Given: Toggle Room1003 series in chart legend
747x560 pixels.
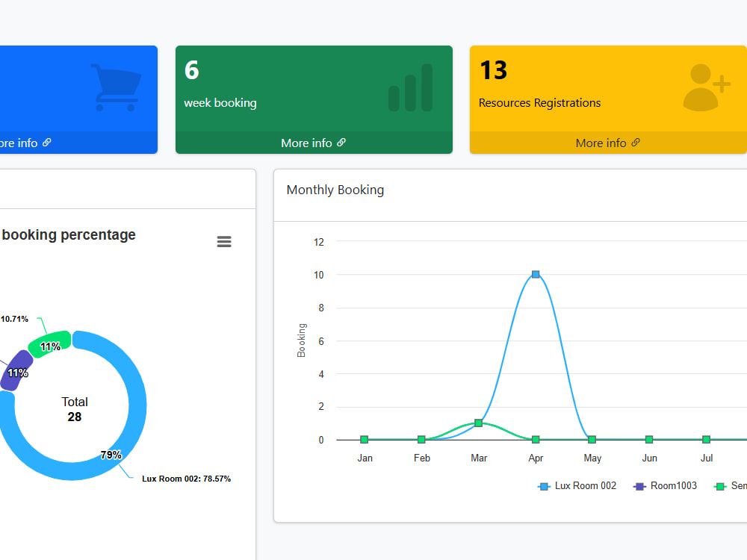Looking at the screenshot, I should (x=665, y=486).
